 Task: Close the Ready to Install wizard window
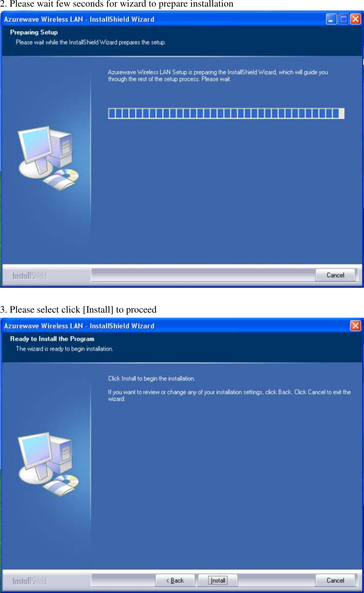click(355, 325)
